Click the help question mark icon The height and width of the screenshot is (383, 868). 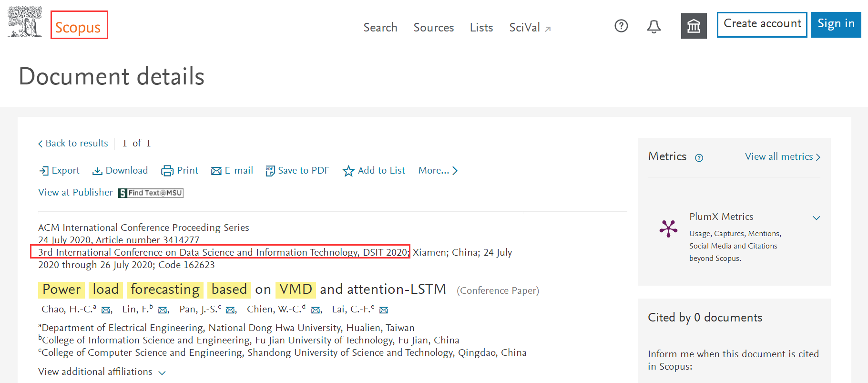pyautogui.click(x=621, y=26)
